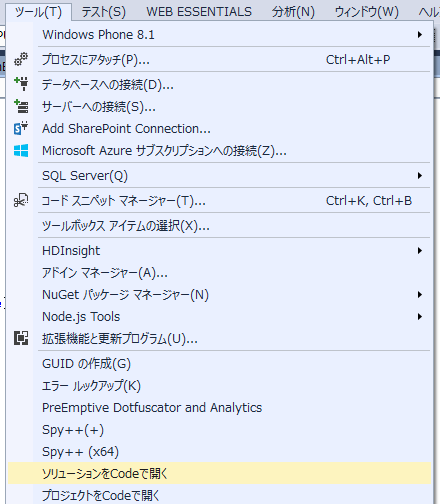Click the Attach to Process gears icon
Viewport: 440px width, 504px height.
pyautogui.click(x=21, y=59)
